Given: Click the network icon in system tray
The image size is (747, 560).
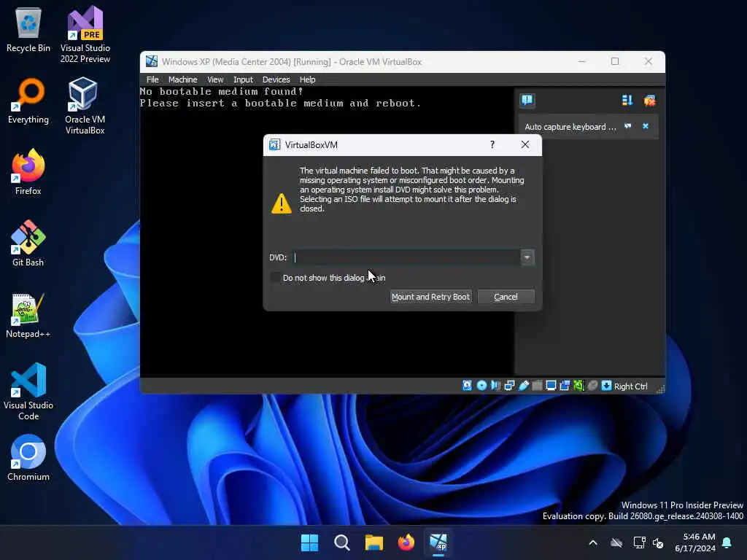Looking at the screenshot, I should [x=639, y=542].
